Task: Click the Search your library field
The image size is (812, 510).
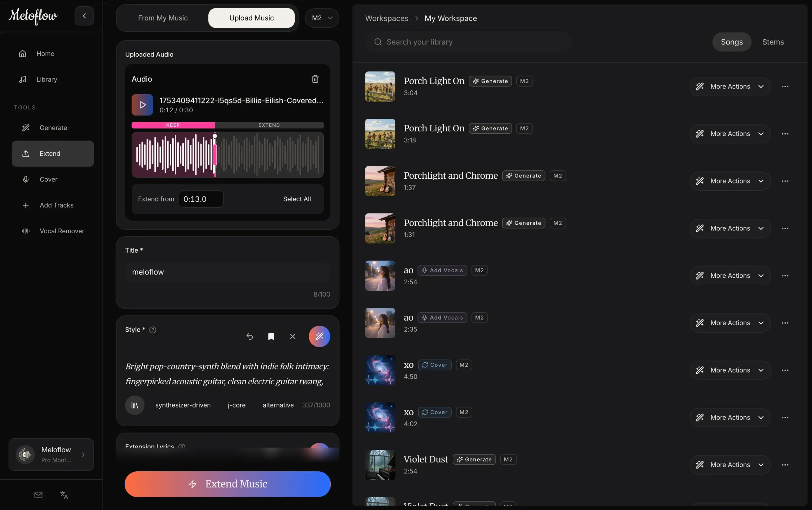Action: (x=468, y=42)
